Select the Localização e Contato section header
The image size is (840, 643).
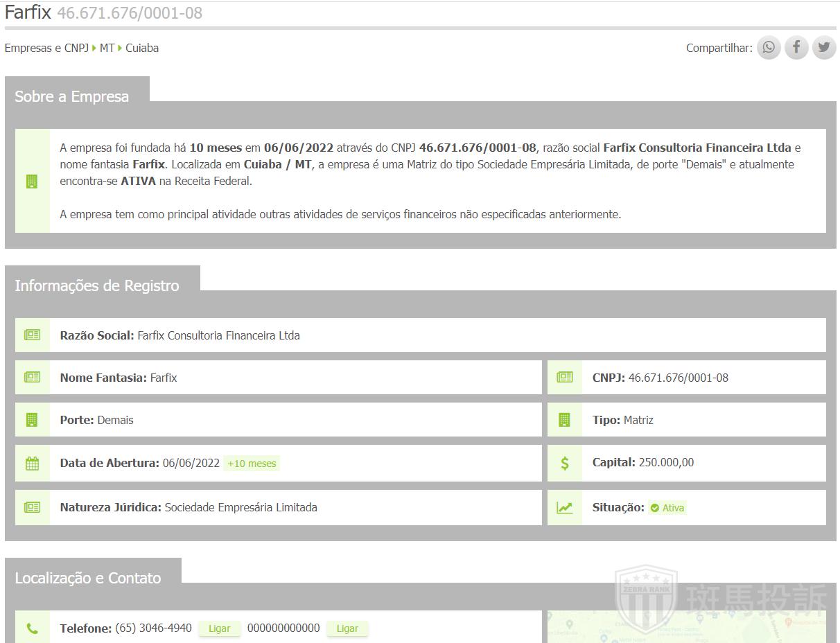coord(88,578)
